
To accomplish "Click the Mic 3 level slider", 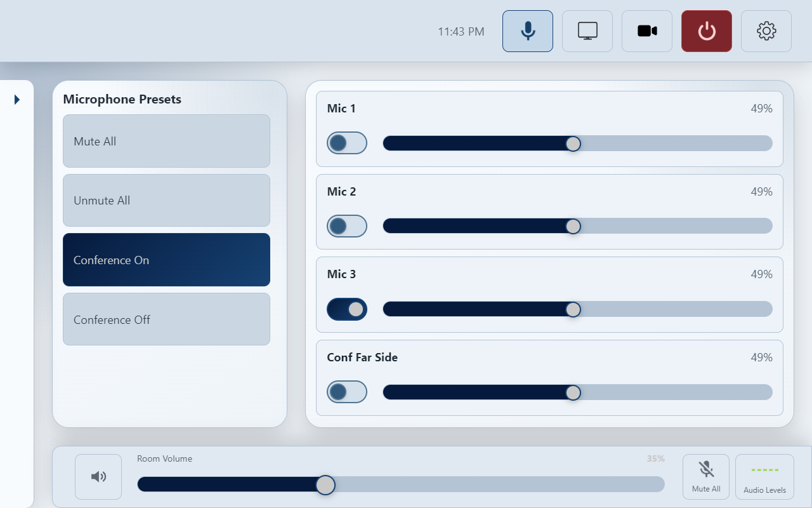I will click(578, 309).
